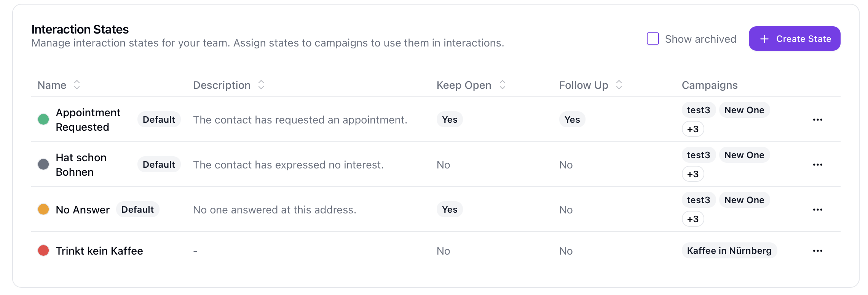Click the test3 tag in Appointment Requested row

[x=699, y=110]
